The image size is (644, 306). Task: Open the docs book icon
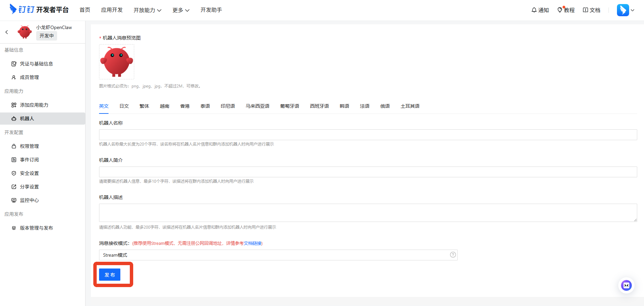(x=586, y=10)
